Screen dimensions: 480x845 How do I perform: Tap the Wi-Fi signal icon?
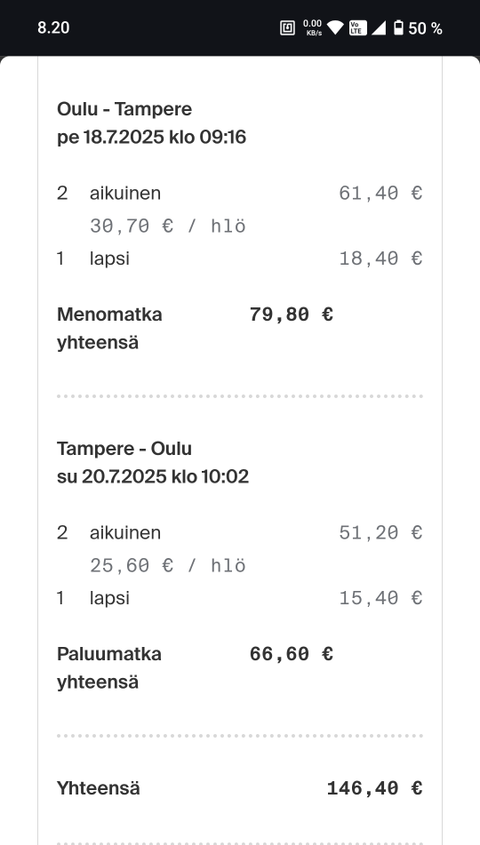pyautogui.click(x=335, y=28)
